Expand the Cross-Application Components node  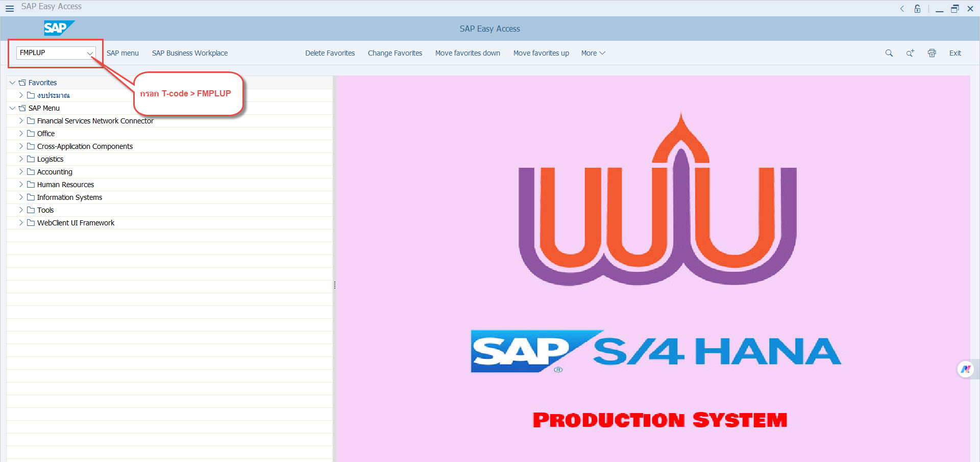click(x=21, y=146)
